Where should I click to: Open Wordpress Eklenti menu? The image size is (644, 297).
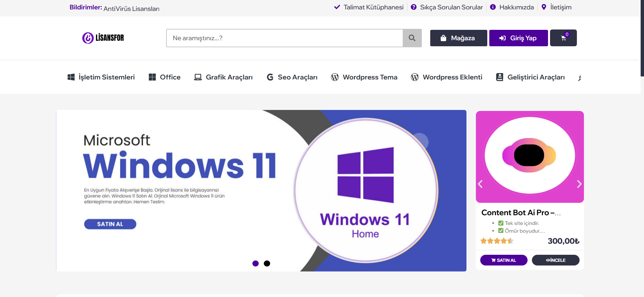pyautogui.click(x=447, y=77)
